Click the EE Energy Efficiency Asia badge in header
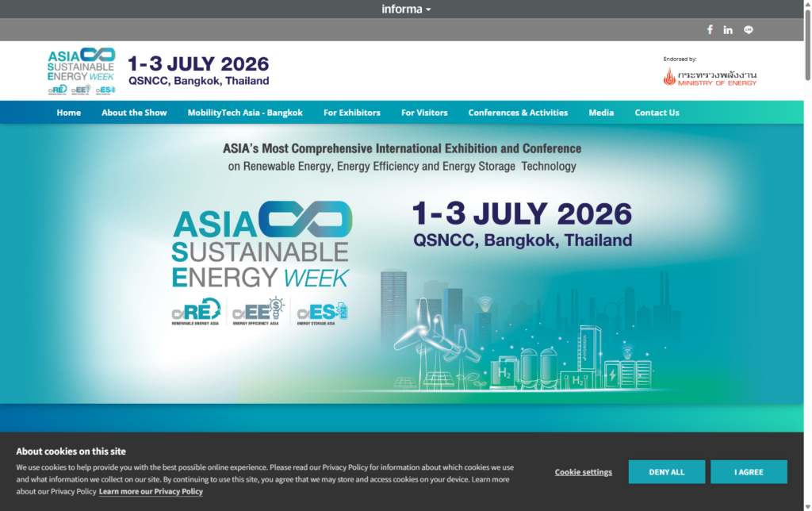812x511 pixels. click(80, 90)
